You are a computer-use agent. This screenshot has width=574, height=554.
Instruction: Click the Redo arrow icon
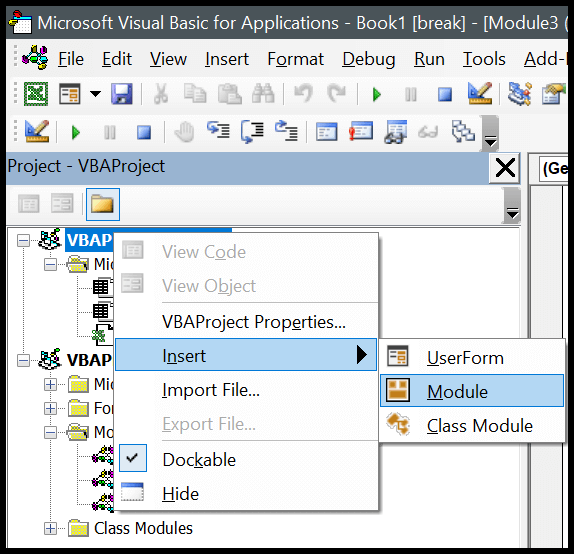click(337, 93)
